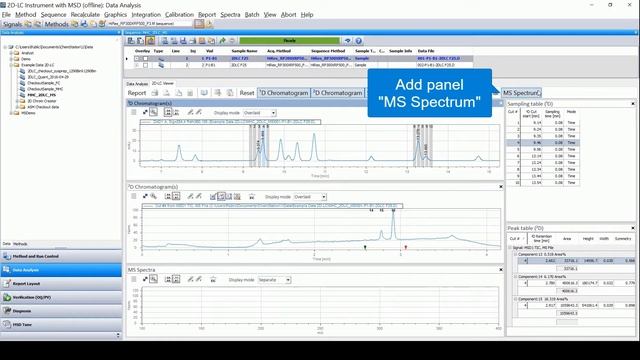Close the Sampling table panel
The width and height of the screenshot is (640, 360).
(x=633, y=104)
